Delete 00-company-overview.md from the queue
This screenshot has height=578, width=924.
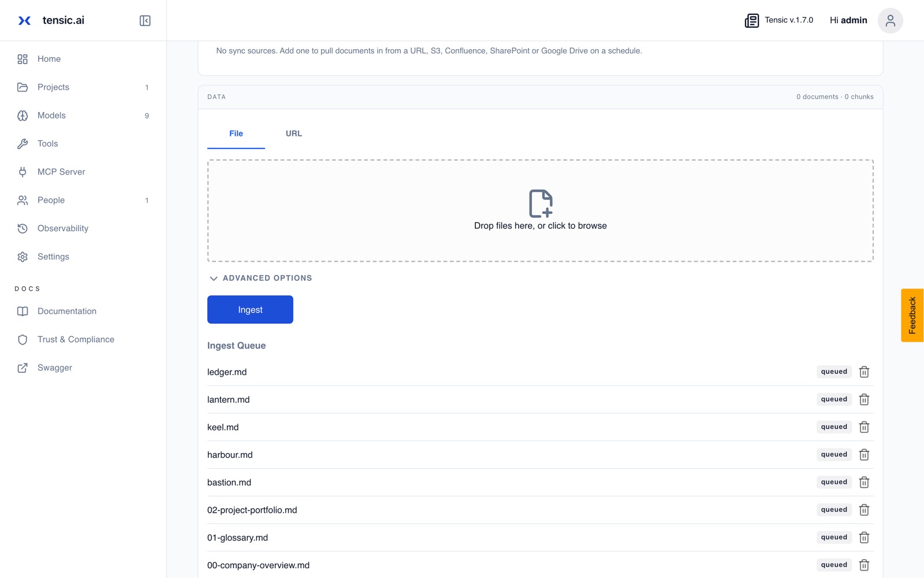[864, 565]
